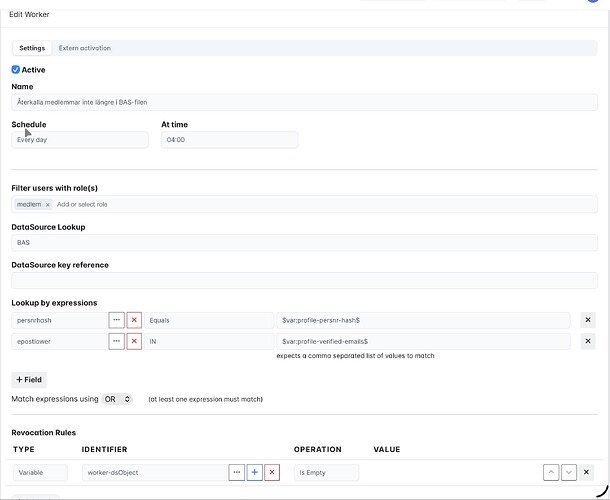610x500 pixels.
Task: Select the Settings tab
Action: (x=32, y=48)
